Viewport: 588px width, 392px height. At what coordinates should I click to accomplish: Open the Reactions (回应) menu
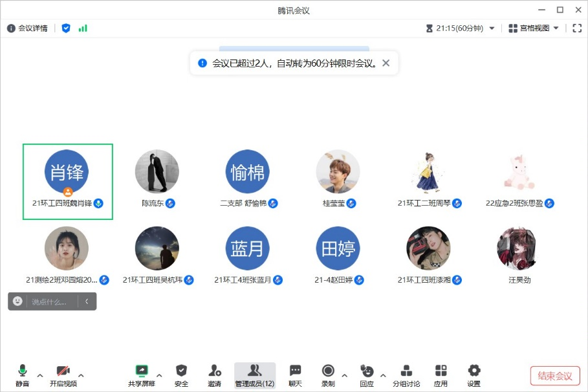click(367, 371)
